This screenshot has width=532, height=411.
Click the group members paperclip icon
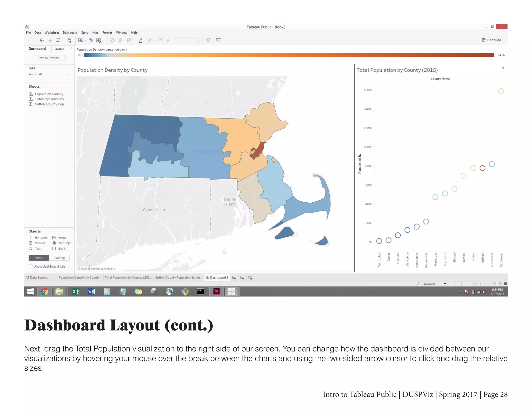[150, 40]
